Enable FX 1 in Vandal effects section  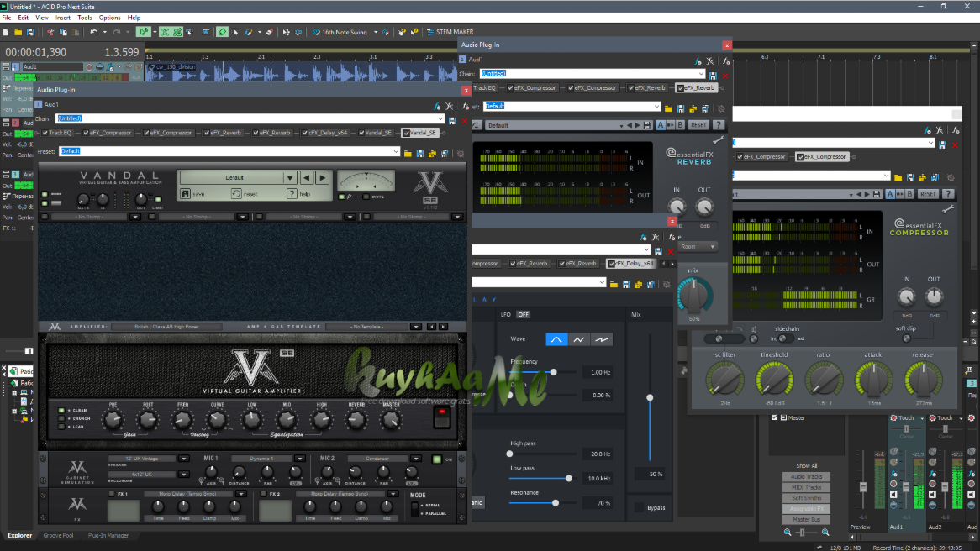112,494
